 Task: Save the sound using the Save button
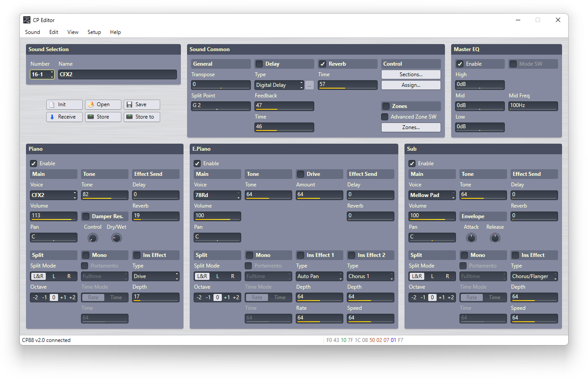coord(142,104)
